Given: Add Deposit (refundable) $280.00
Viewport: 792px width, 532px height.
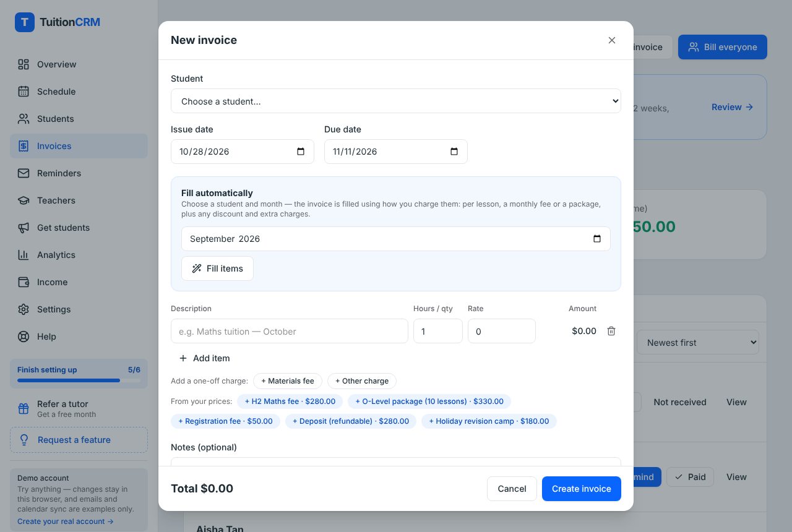Looking at the screenshot, I should point(351,421).
